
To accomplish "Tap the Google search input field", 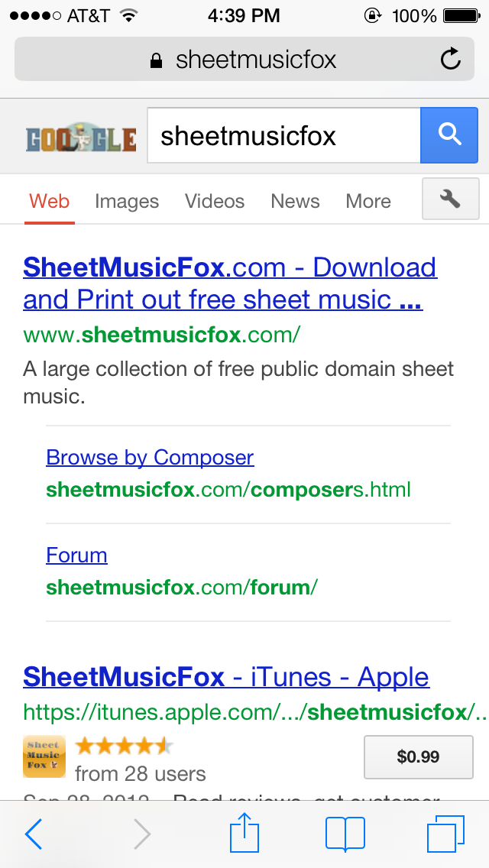I will pos(283,136).
